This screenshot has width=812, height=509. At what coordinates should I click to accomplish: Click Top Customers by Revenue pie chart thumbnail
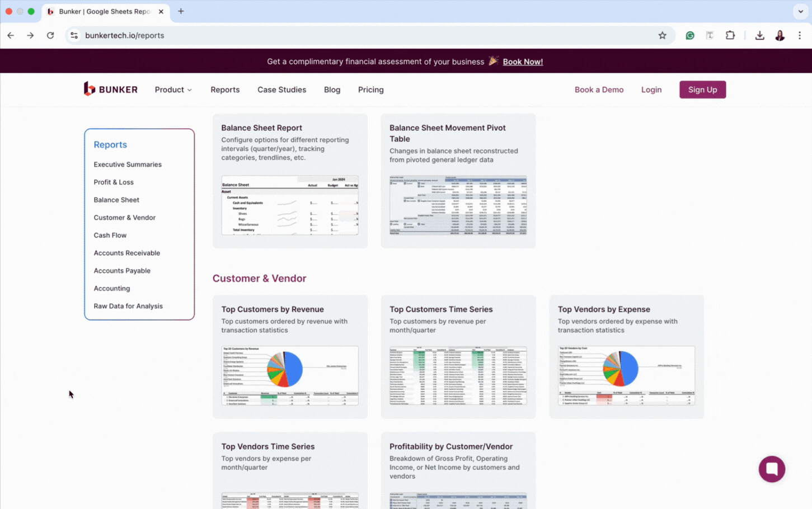(x=290, y=375)
